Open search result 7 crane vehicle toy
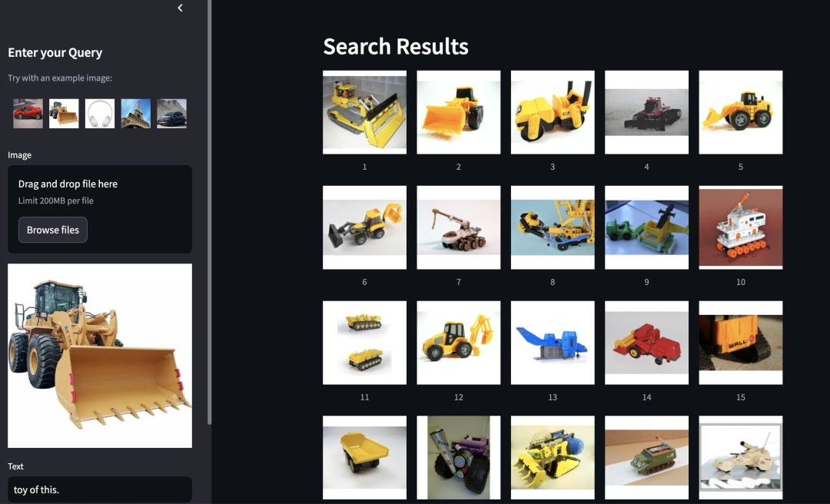Screen dimensions: 830x504 pos(458,227)
